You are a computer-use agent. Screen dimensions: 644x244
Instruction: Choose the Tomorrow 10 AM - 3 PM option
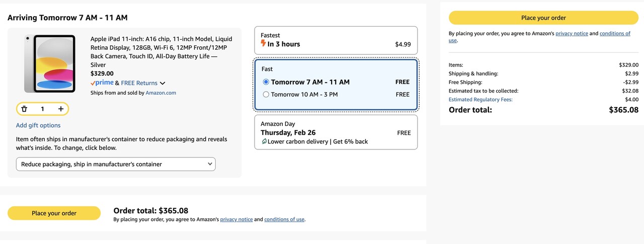(x=266, y=95)
